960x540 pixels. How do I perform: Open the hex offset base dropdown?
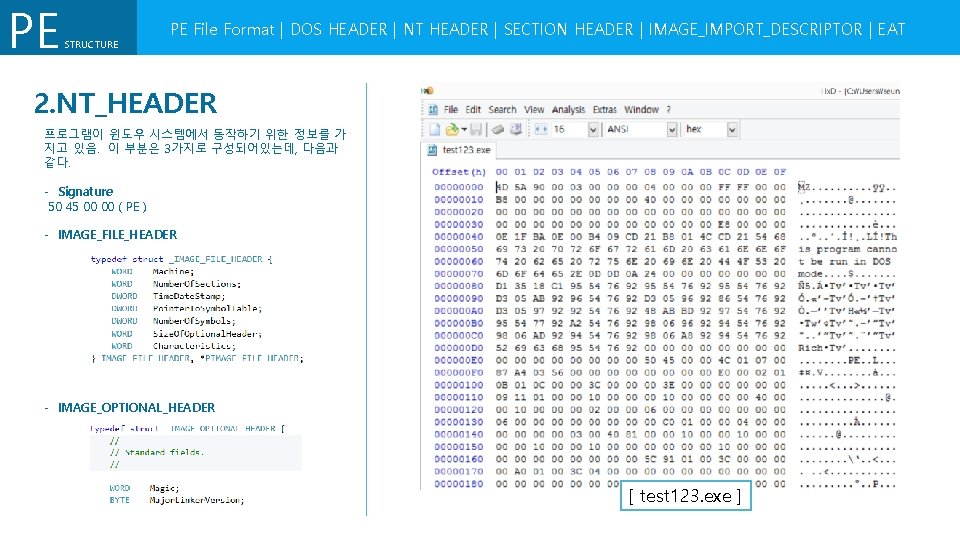pos(732,130)
